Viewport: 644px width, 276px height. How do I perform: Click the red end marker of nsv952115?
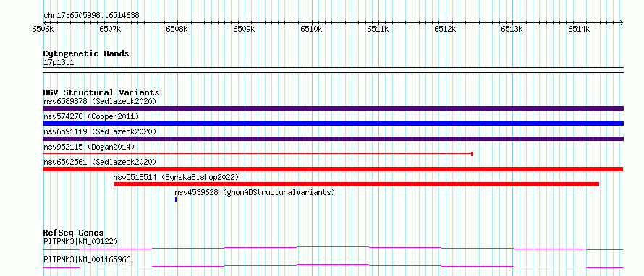click(x=472, y=154)
